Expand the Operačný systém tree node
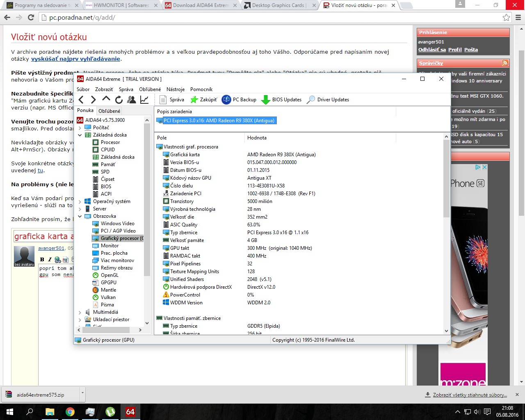 tap(80, 201)
